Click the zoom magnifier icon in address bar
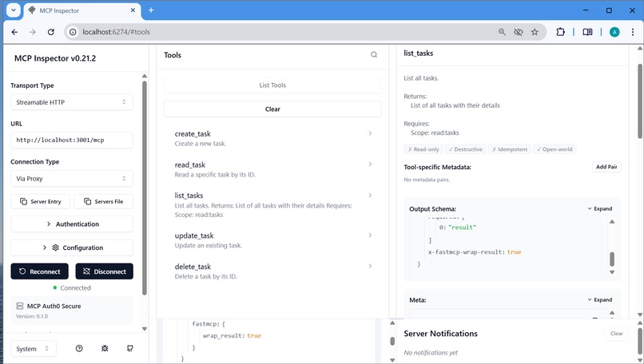The image size is (644, 364). 502,32
